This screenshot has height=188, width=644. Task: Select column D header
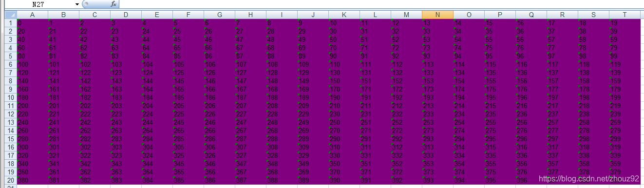(126, 15)
